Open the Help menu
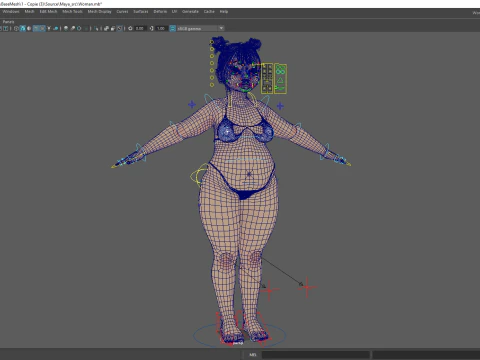This screenshot has width=480, height=360. click(224, 11)
